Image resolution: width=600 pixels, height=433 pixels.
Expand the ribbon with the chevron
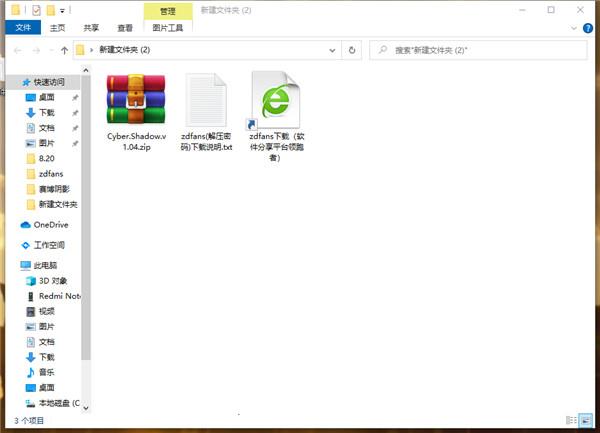574,28
